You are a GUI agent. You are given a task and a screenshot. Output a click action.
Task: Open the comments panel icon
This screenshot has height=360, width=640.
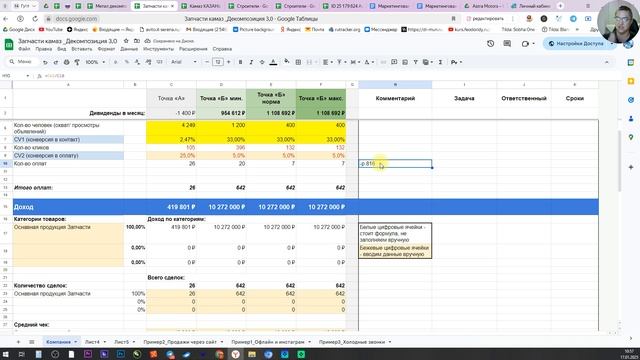507,43
